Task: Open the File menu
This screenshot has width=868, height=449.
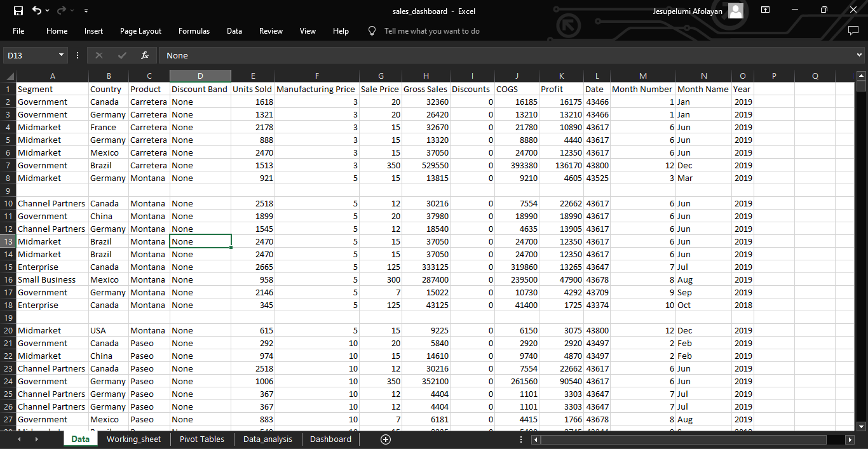Action: (x=18, y=31)
